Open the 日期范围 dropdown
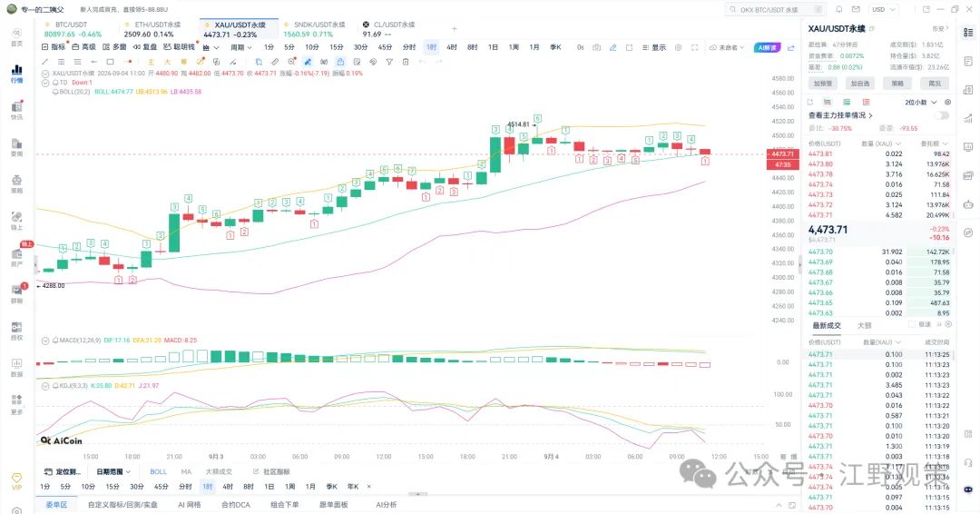This screenshot has width=980, height=514. coord(113,471)
